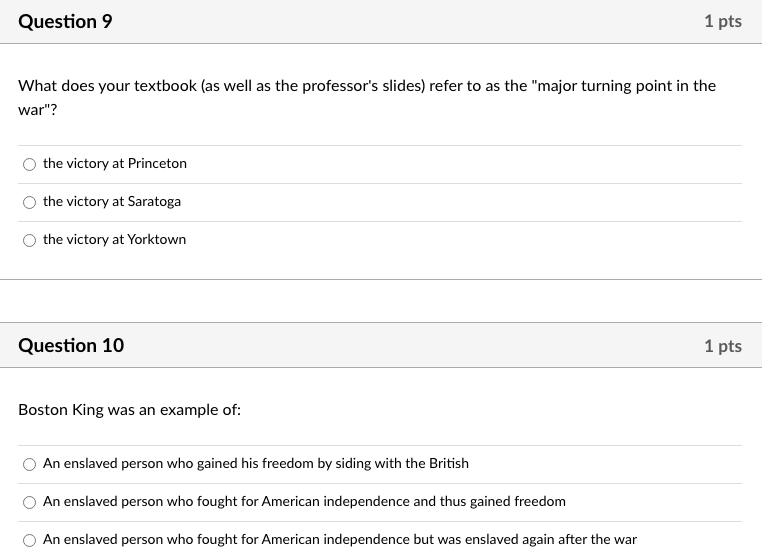Viewport: 762px width, 557px height.
Task: Choose radio for 'enslaved again after the war'
Action: click(30, 540)
